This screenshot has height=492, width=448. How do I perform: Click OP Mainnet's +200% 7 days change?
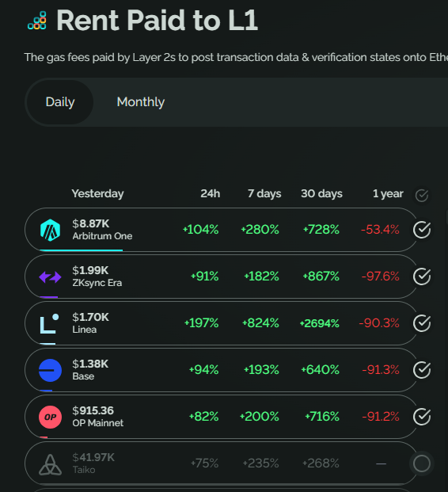[x=260, y=417]
